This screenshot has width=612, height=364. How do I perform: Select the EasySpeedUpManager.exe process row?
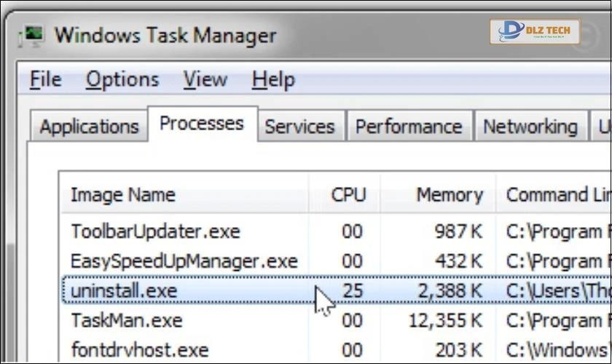point(184,261)
